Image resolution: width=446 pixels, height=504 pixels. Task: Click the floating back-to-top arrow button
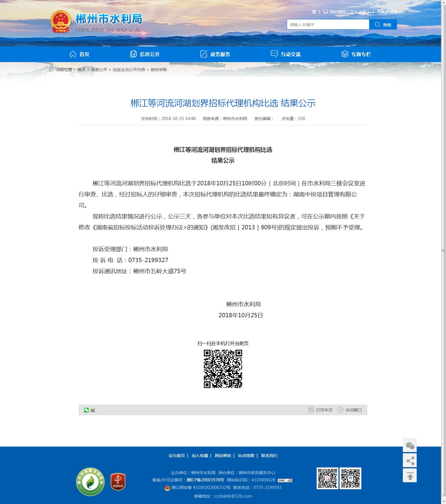410,475
